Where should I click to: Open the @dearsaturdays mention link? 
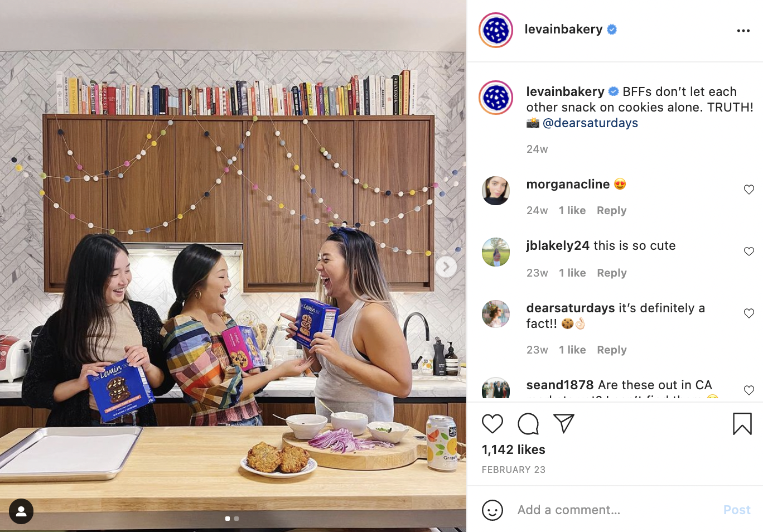(x=590, y=123)
